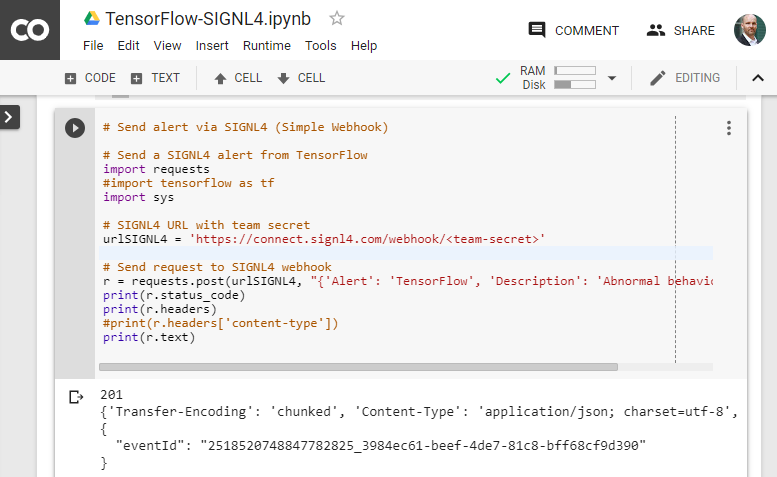Click the 201 status output
This screenshot has width=777, height=477.
pyautogui.click(x=111, y=395)
